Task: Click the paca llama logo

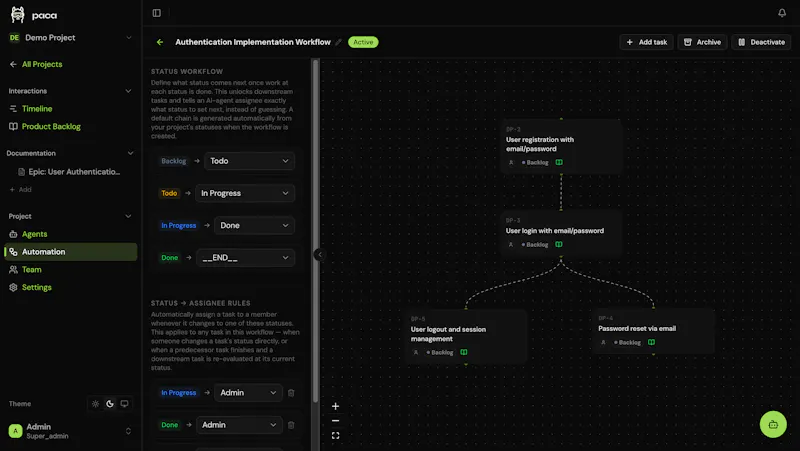Action: tap(17, 15)
